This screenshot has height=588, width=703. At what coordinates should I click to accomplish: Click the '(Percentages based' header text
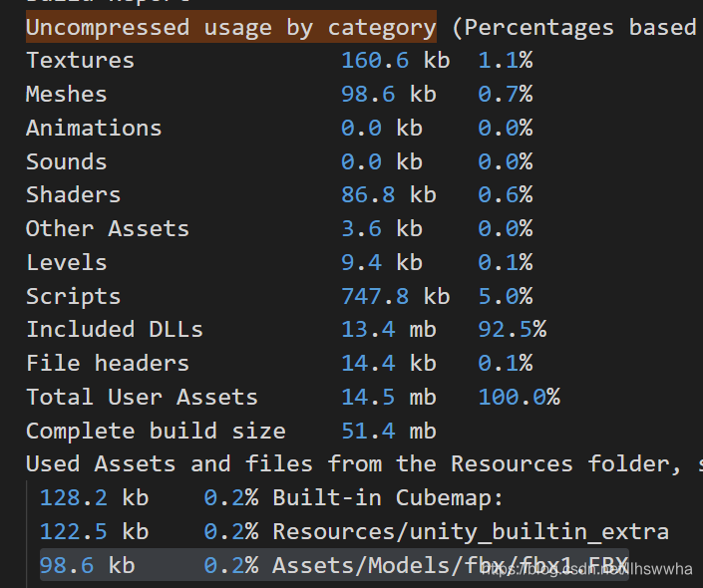(x=574, y=27)
